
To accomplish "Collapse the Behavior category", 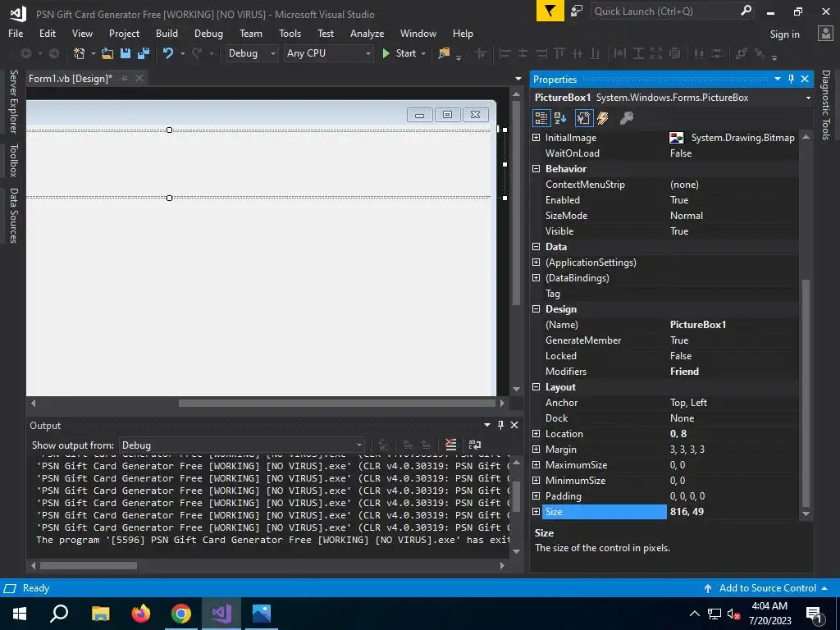I will pos(536,169).
